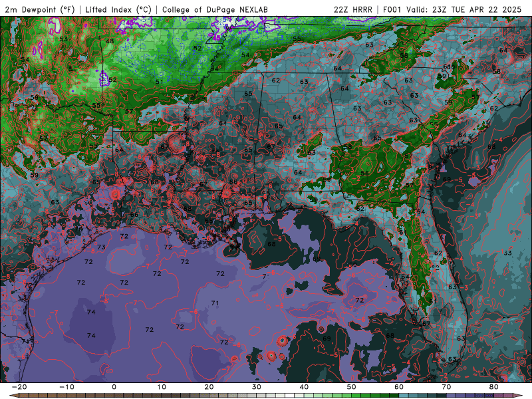Click the 10 label on the color scale
This screenshot has height=399, width=532.
(162, 387)
